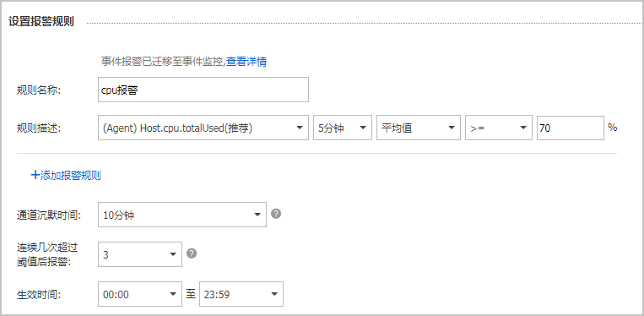
Task: Focus the 规则名称 input with cpu报警
Action: tap(203, 90)
